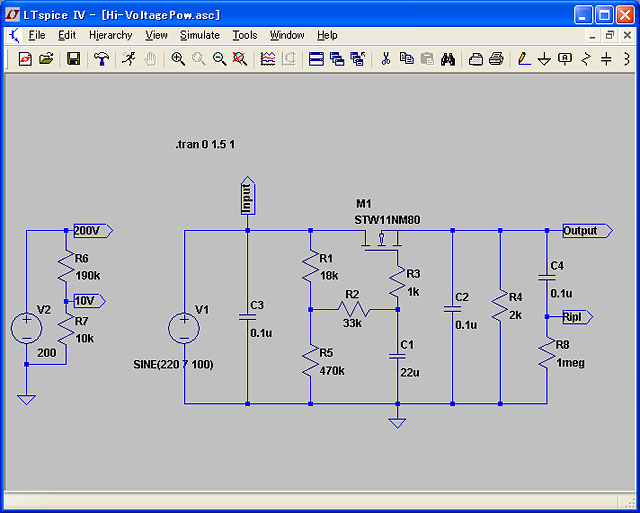Image resolution: width=640 pixels, height=513 pixels.
Task: Run the simulation with the running man icon
Action: [129, 60]
